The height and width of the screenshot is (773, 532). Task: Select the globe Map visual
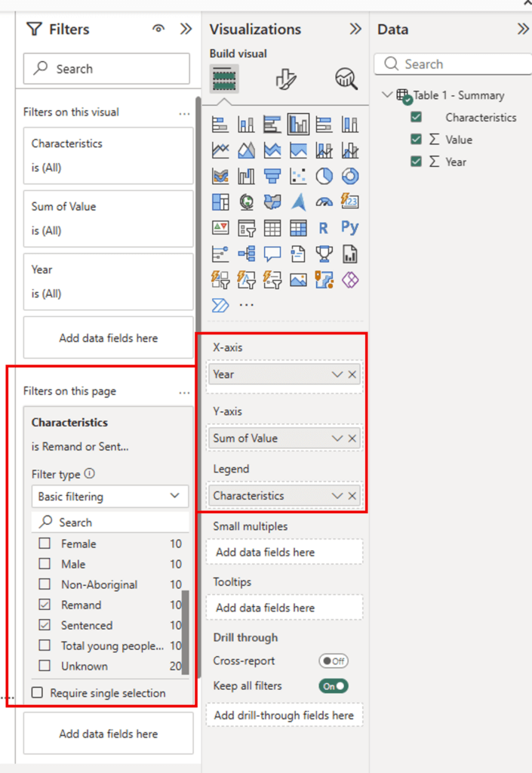point(246,202)
